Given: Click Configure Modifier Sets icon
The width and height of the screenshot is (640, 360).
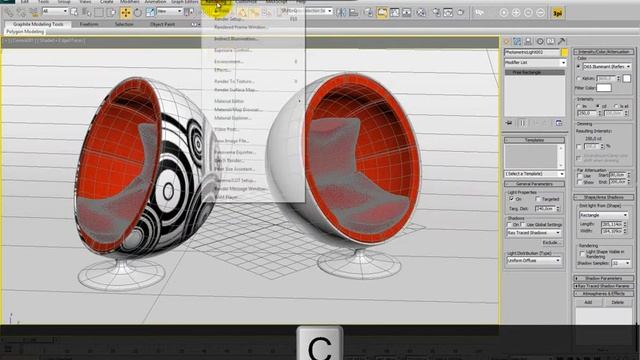Looking at the screenshot, I should pos(559,123).
